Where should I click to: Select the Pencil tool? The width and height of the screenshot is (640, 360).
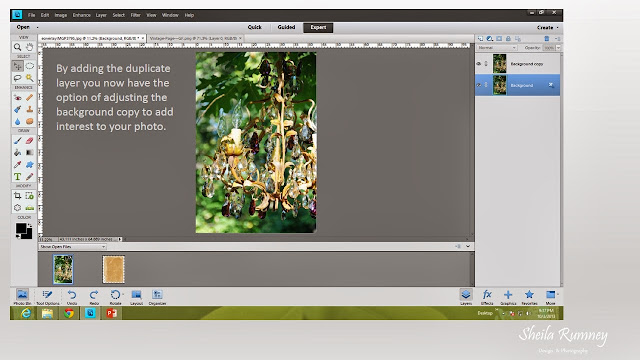pos(29,176)
